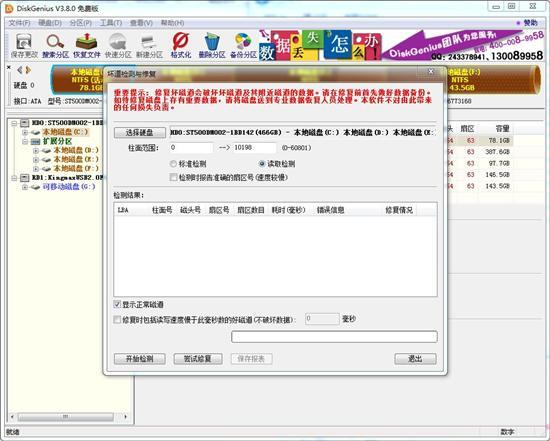Screen dimensions: 550x441
Task: Click the 扇区数目 column header
Action: (x=251, y=210)
